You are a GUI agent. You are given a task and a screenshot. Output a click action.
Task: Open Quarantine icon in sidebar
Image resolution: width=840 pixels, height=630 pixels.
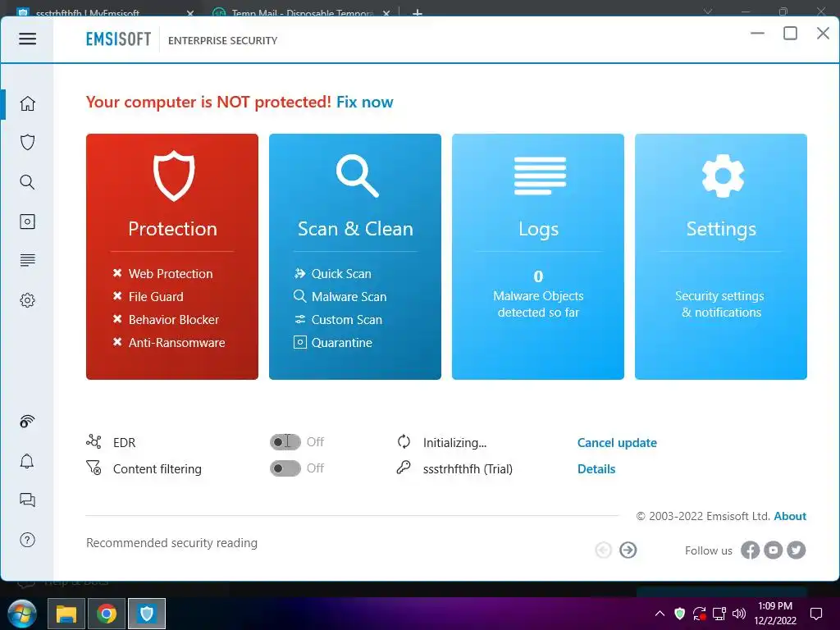pos(27,221)
